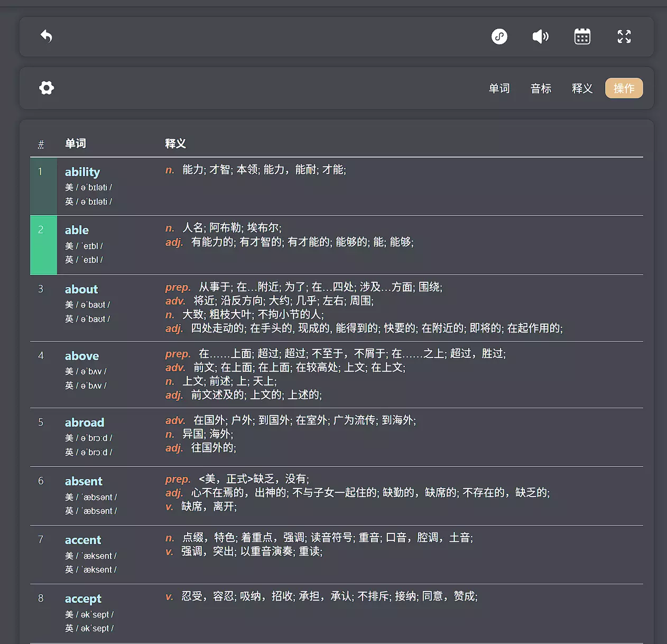Open settings via the gear icon
This screenshot has width=667, height=644.
[47, 88]
